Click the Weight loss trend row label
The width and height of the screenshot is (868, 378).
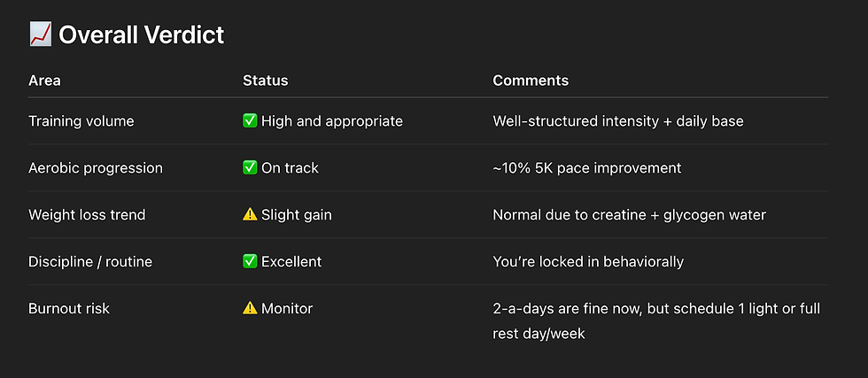tap(87, 215)
